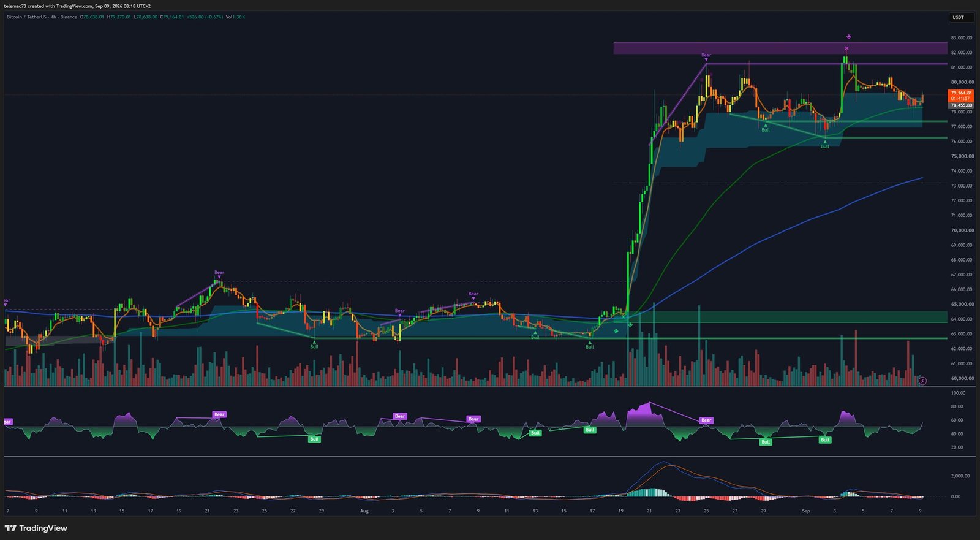
Task: Click the 83,000.00 price scale label
Action: [962, 37]
